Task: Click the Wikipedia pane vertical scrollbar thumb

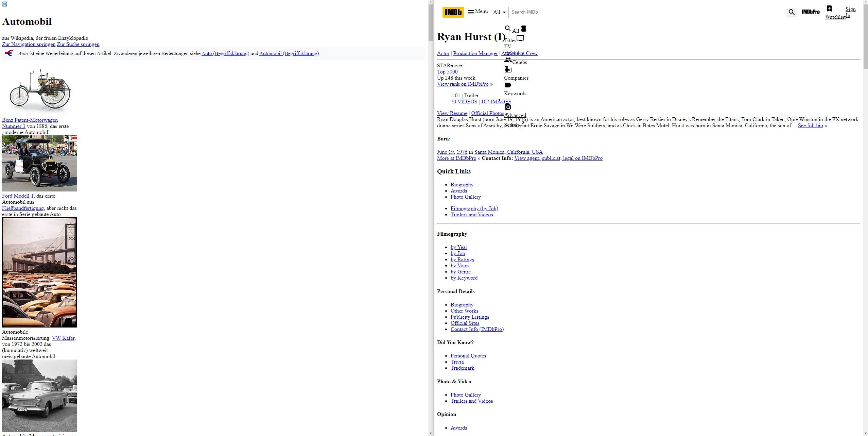Action: (x=431, y=22)
